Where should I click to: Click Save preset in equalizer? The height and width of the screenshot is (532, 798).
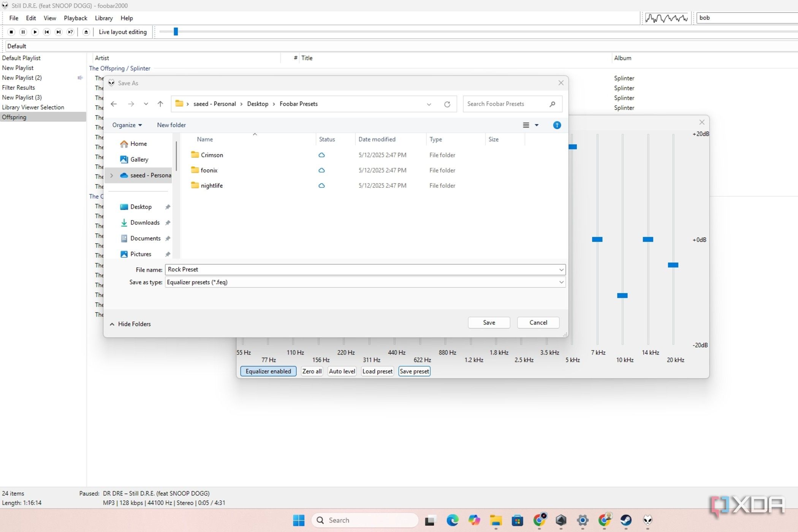point(414,371)
